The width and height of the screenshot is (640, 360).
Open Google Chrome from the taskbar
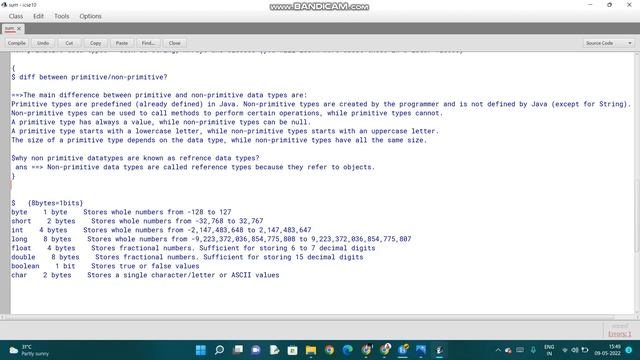pos(329,350)
